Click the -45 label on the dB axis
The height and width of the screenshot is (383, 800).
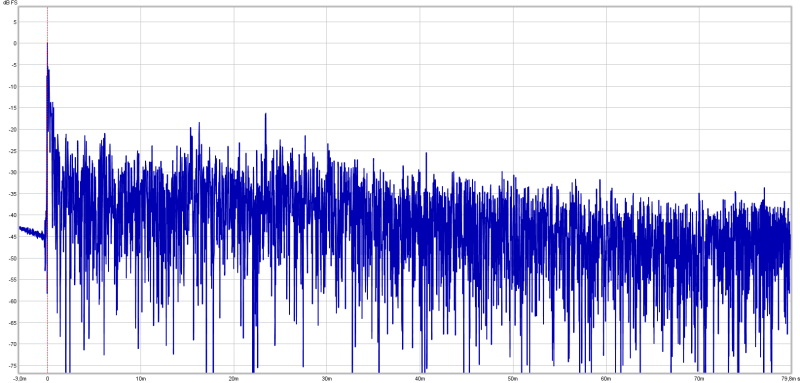tap(14, 237)
